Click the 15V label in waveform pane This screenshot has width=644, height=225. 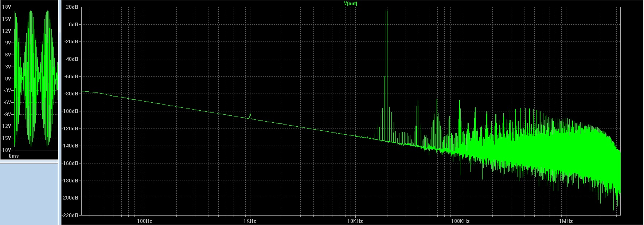point(6,19)
